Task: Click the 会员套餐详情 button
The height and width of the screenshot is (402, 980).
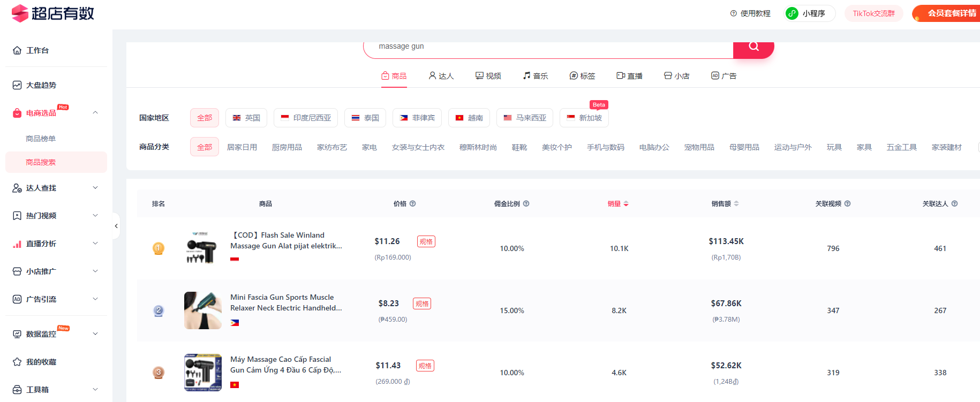Action: coord(948,13)
